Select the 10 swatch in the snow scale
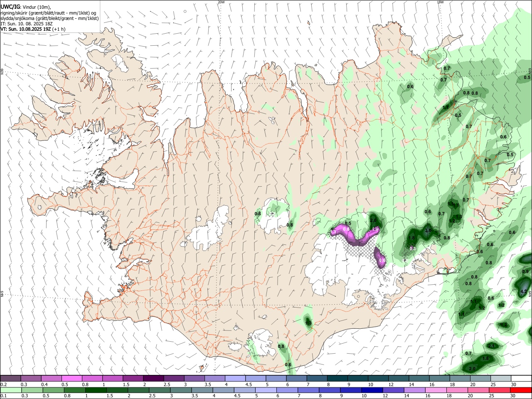532x399 pixels. [378, 378]
